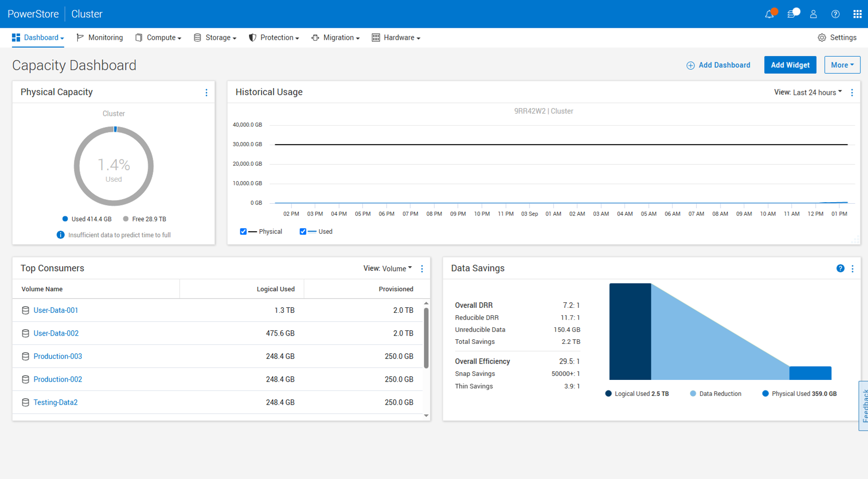Open the user profile icon
This screenshot has height=479, width=868.
click(813, 14)
